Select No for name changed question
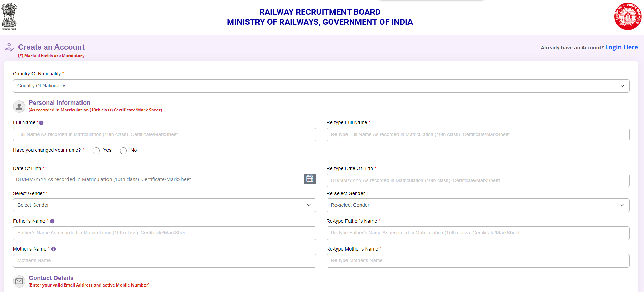This screenshot has width=644, height=292. pos(123,151)
